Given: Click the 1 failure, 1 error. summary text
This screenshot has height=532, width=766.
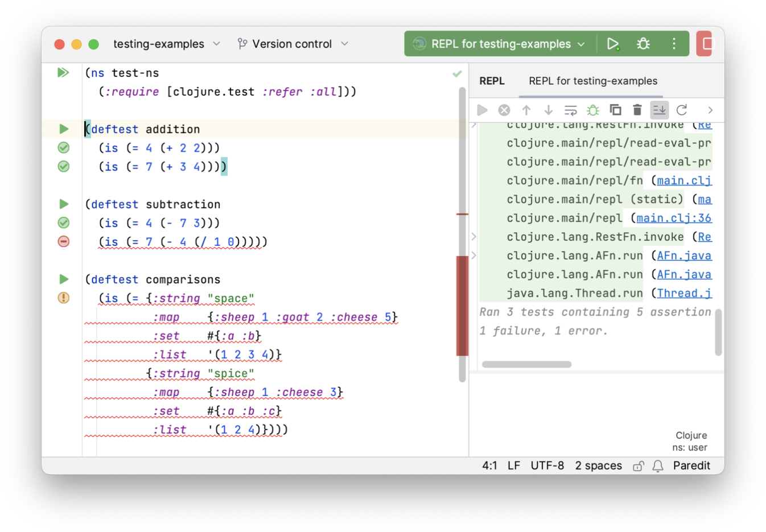Looking at the screenshot, I should click(x=543, y=331).
